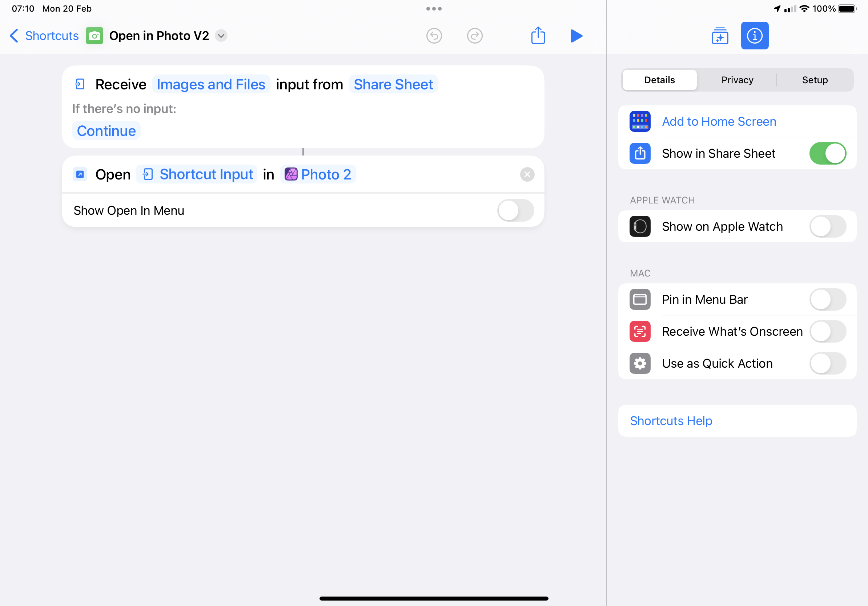Tap the red onscreen scan icon
This screenshot has height=606, width=868.
[x=640, y=331]
